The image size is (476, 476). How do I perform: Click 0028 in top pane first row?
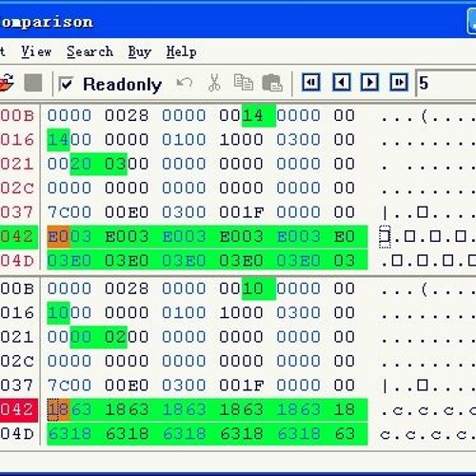tap(127, 115)
